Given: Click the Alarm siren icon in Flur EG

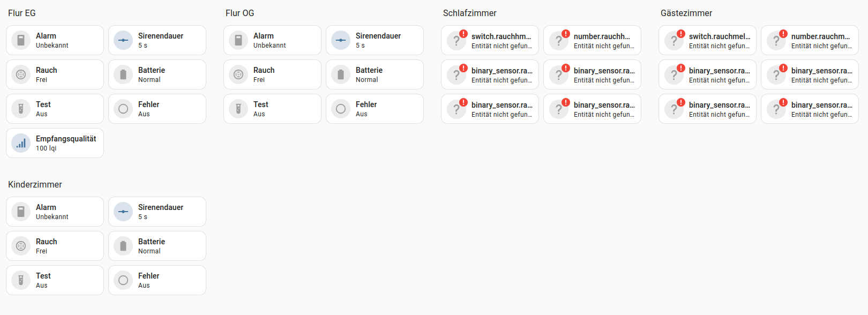Looking at the screenshot, I should click(21, 40).
